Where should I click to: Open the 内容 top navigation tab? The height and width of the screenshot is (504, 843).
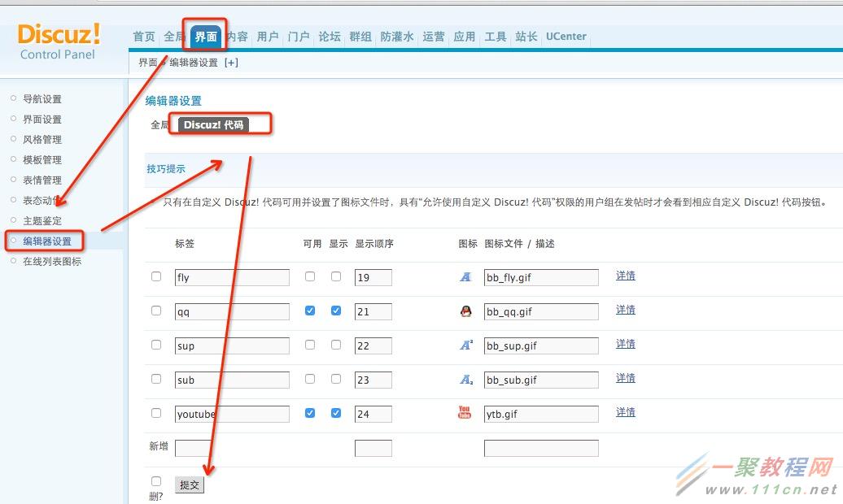pos(237,37)
